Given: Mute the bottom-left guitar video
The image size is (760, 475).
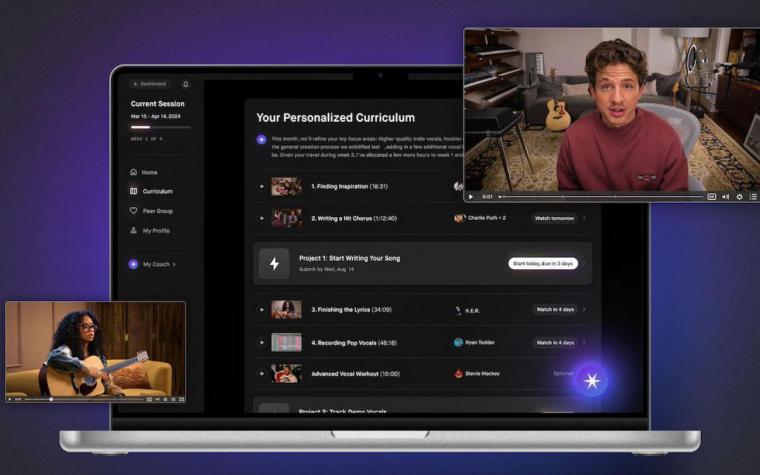Looking at the screenshot, I should point(158,399).
